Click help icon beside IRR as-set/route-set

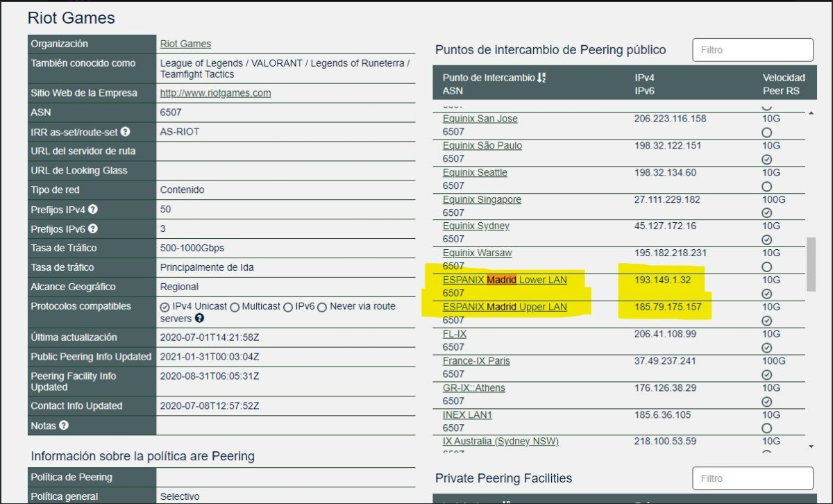[x=126, y=132]
